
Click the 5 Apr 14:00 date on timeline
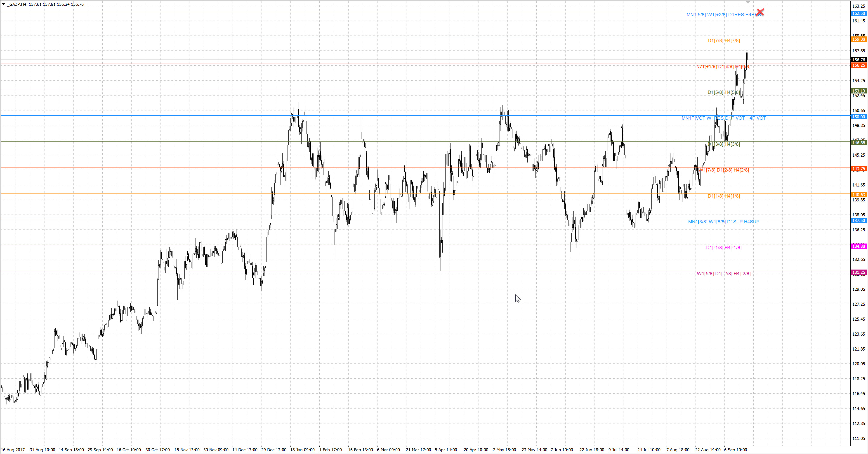coord(446,450)
